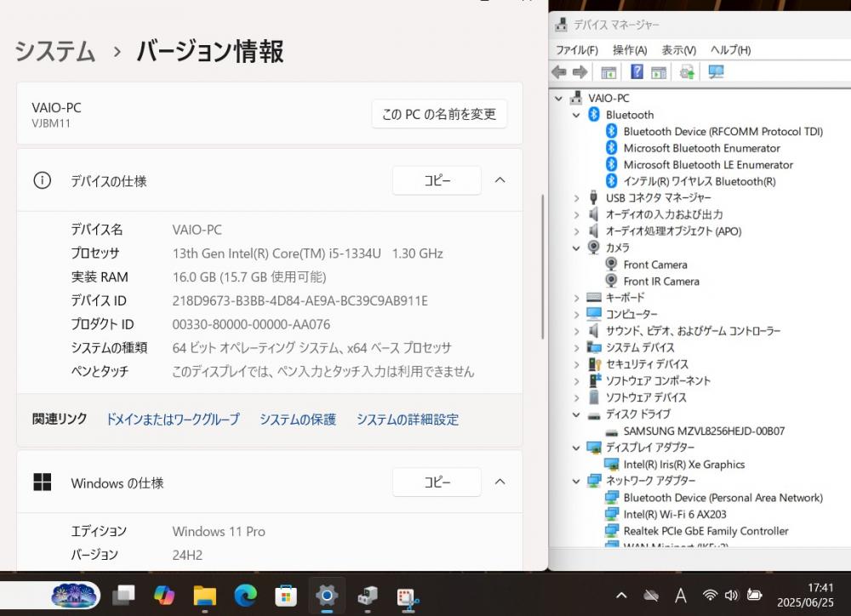This screenshot has width=851, height=616.
Task: Select the Front Camera device
Action: click(x=655, y=265)
